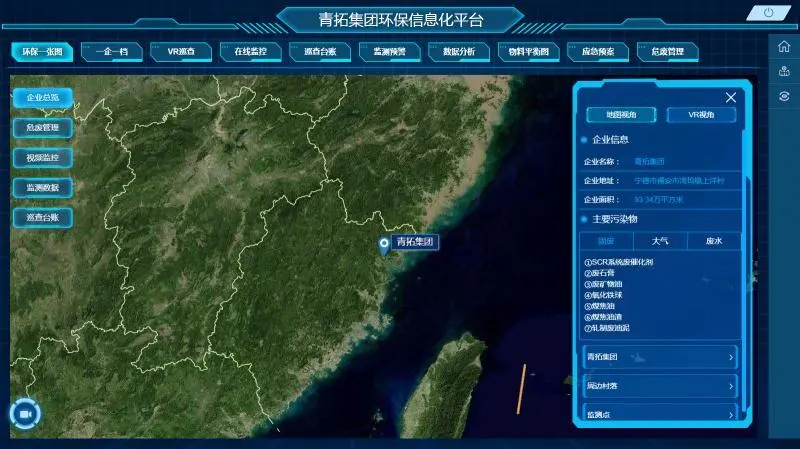Screen dimensions: 800x449
Task: Click the 危废管理 side button
Action: (x=42, y=128)
